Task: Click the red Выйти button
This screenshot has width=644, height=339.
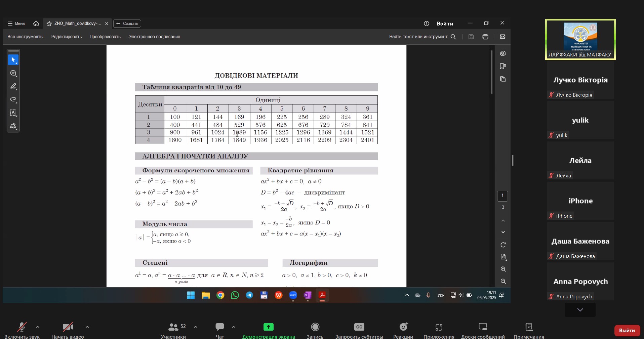Action: [x=627, y=331]
